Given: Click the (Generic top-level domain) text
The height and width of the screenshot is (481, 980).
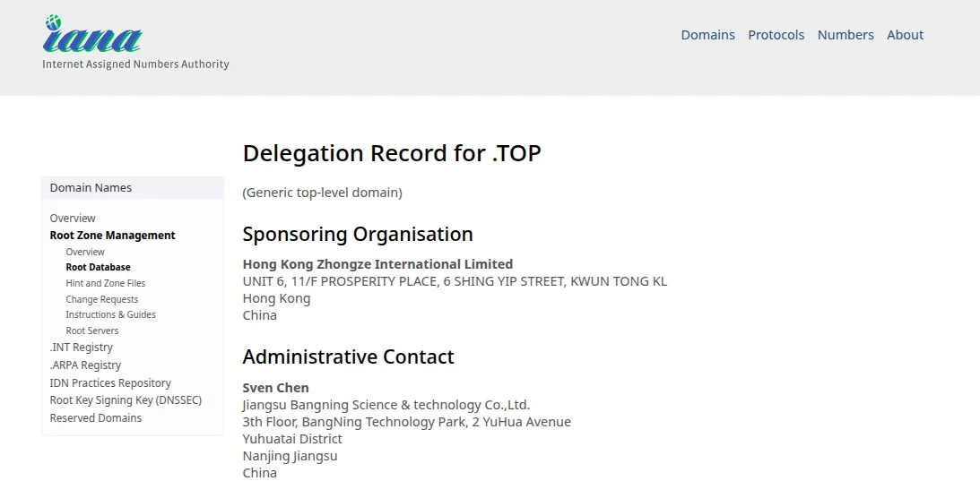Looking at the screenshot, I should pyautogui.click(x=322, y=193).
